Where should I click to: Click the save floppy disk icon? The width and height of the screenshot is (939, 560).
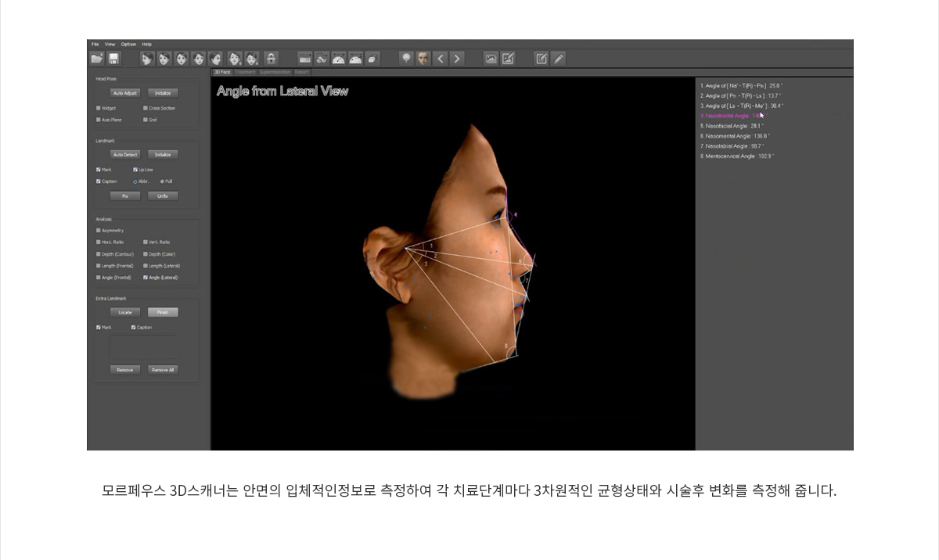tap(113, 58)
